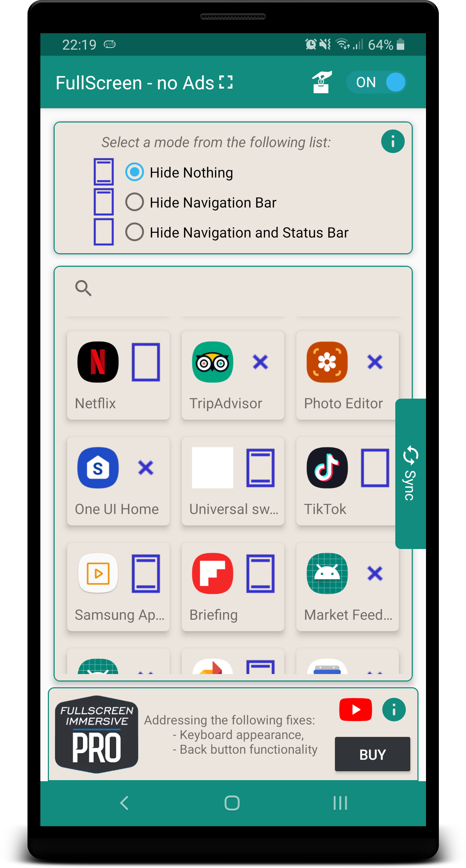The height and width of the screenshot is (868, 466).
Task: Tap the full-hide phone outline icon
Action: 104,232
